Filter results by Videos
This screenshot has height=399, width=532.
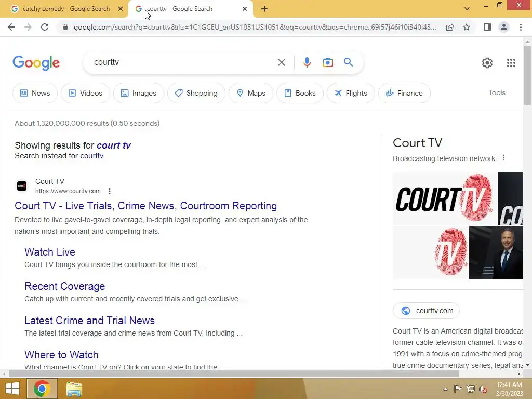(x=86, y=93)
